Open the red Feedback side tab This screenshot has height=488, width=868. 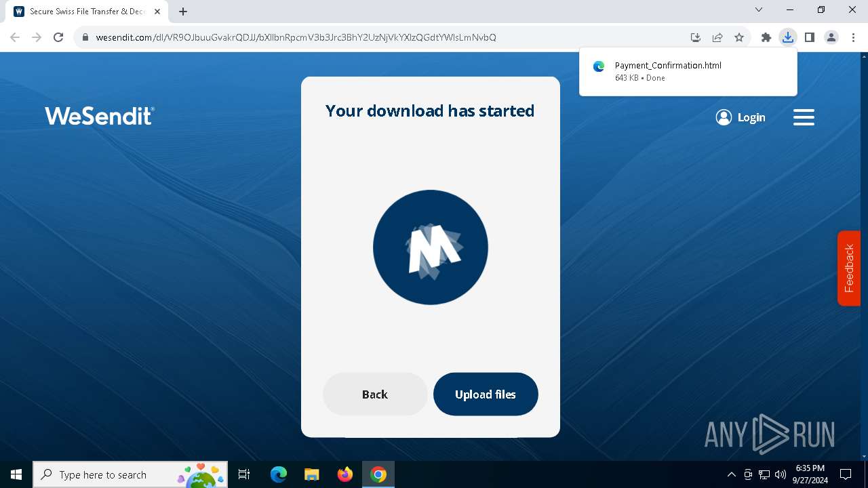pos(849,268)
